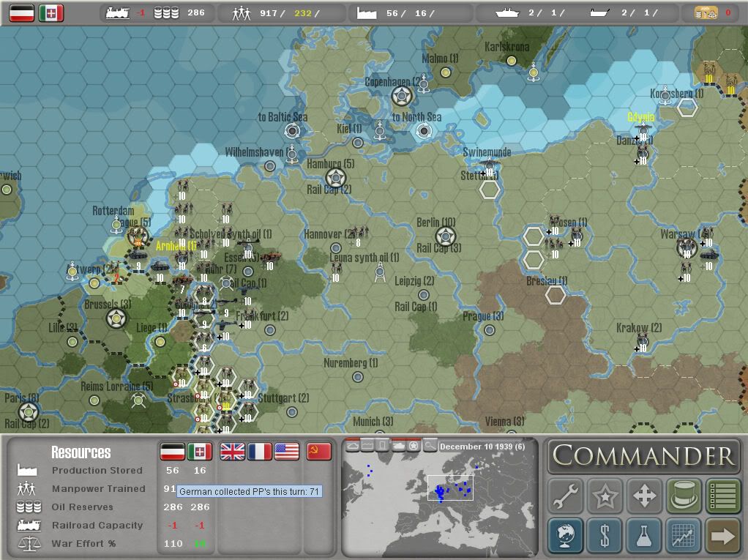Click the globe world map button
The height and width of the screenshot is (560, 748).
coord(566,536)
